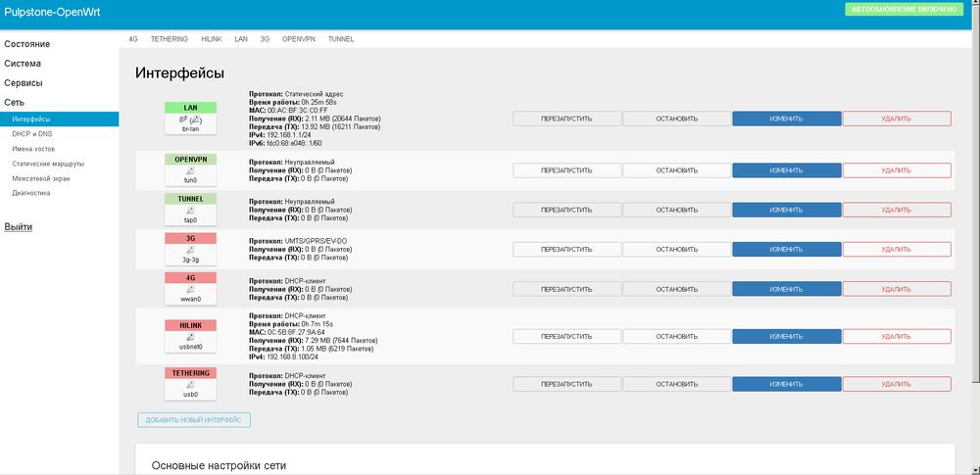Viewport: 980px width, 475px height.
Task: Click the 4G wwan0 interface icon
Action: click(x=190, y=289)
